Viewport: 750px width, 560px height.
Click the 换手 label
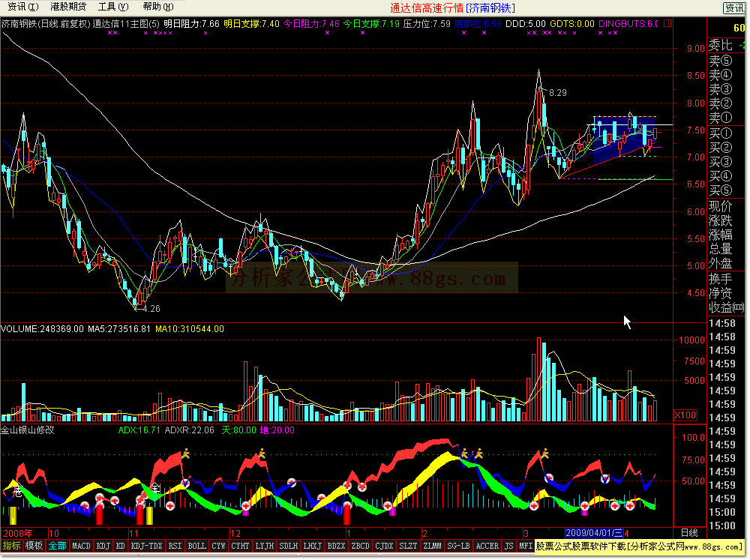(720, 279)
